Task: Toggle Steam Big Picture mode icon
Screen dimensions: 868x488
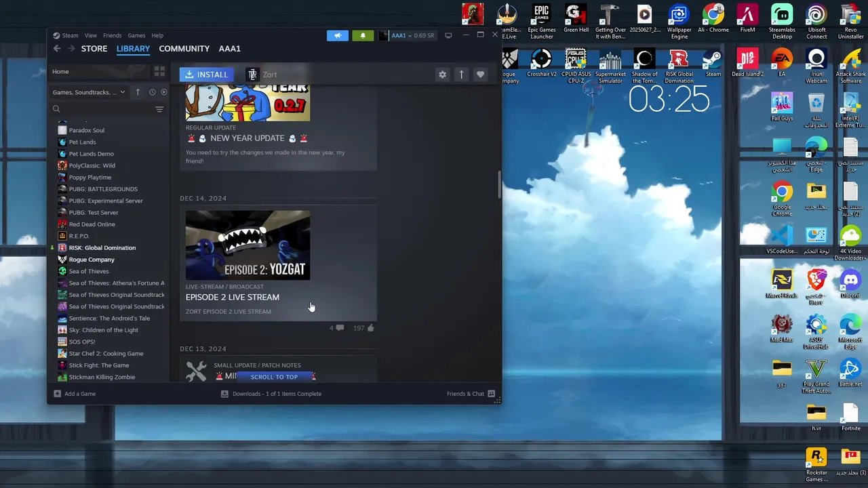Action: (x=448, y=35)
